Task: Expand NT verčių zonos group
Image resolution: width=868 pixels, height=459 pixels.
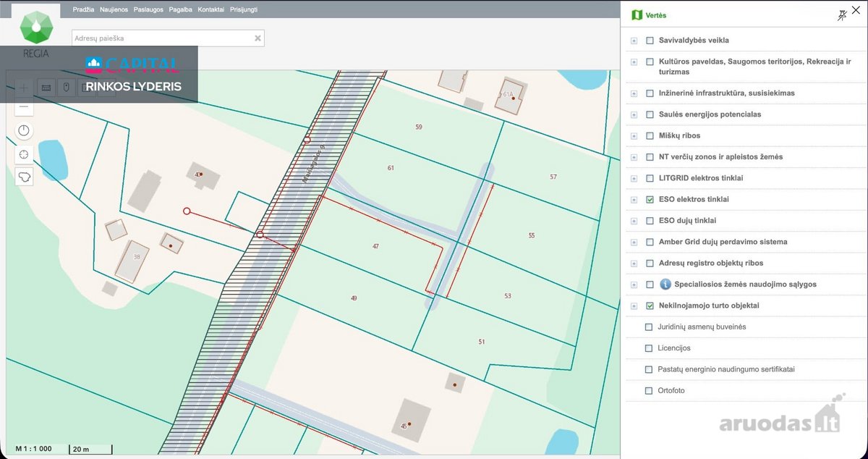Action: tap(634, 157)
